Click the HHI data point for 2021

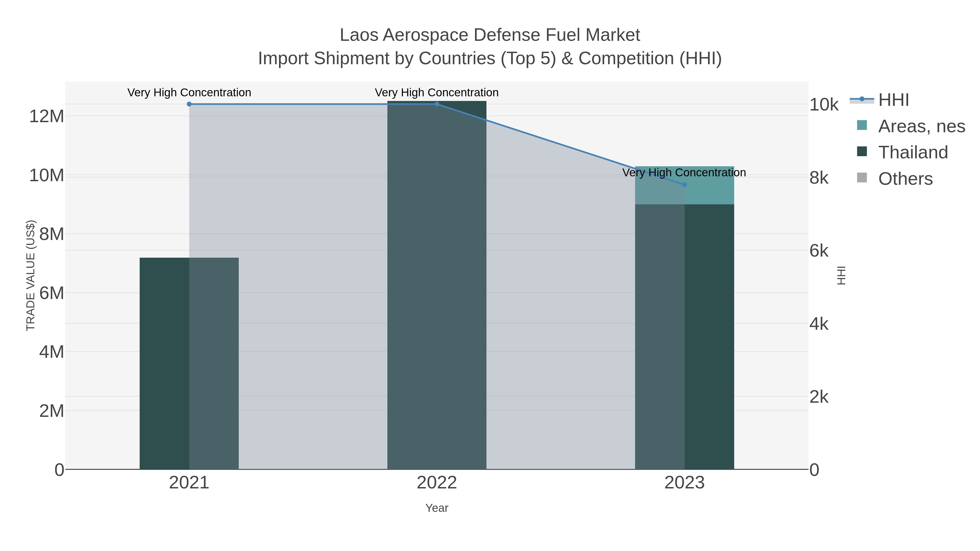click(189, 104)
